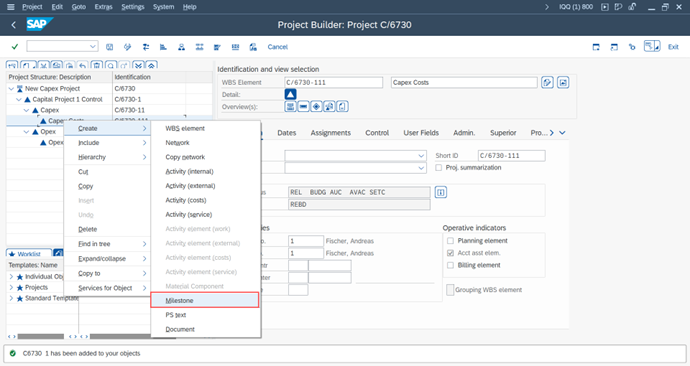
Task: Expand the Standard Templates node
Action: coord(11,298)
